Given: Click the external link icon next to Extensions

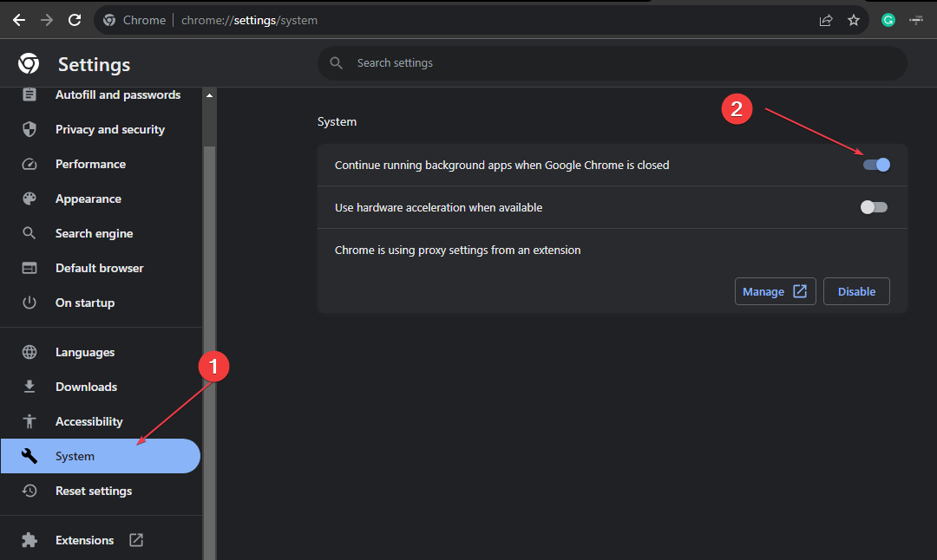Looking at the screenshot, I should 136,540.
